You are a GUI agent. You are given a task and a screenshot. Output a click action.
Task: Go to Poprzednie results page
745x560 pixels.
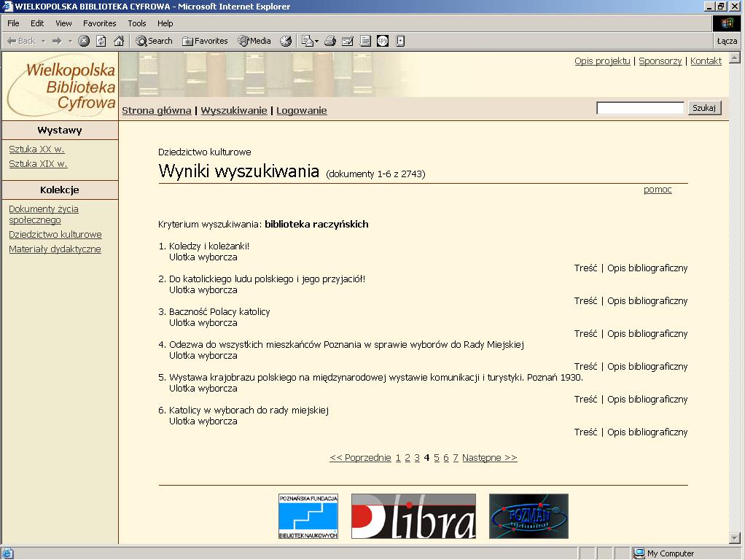[360, 458]
